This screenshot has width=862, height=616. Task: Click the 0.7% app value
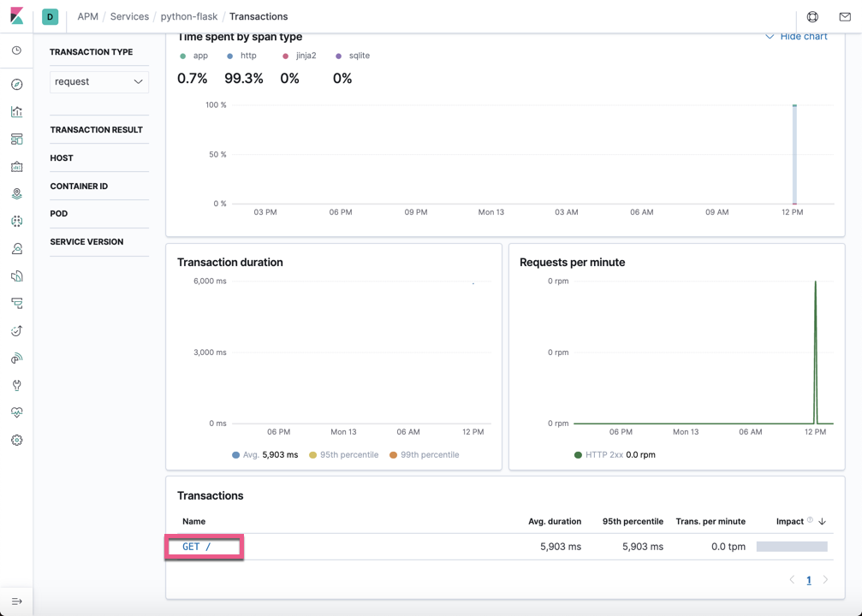tap(192, 79)
